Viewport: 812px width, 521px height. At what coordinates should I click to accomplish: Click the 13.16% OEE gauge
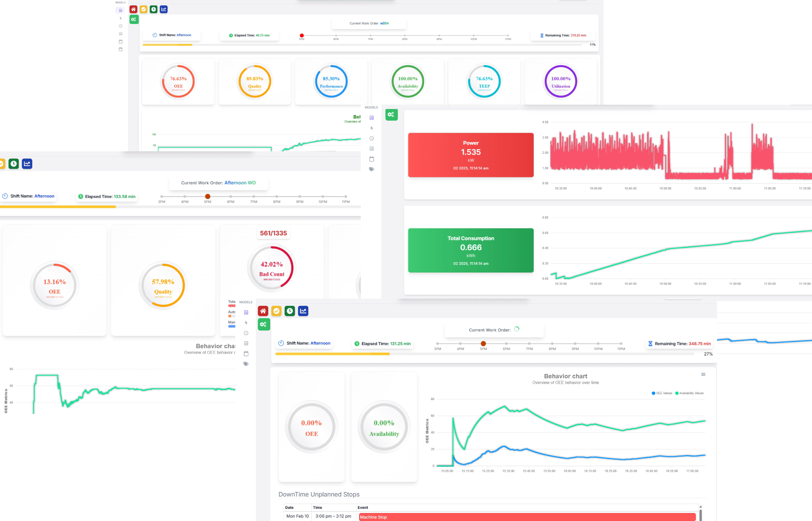coord(55,286)
